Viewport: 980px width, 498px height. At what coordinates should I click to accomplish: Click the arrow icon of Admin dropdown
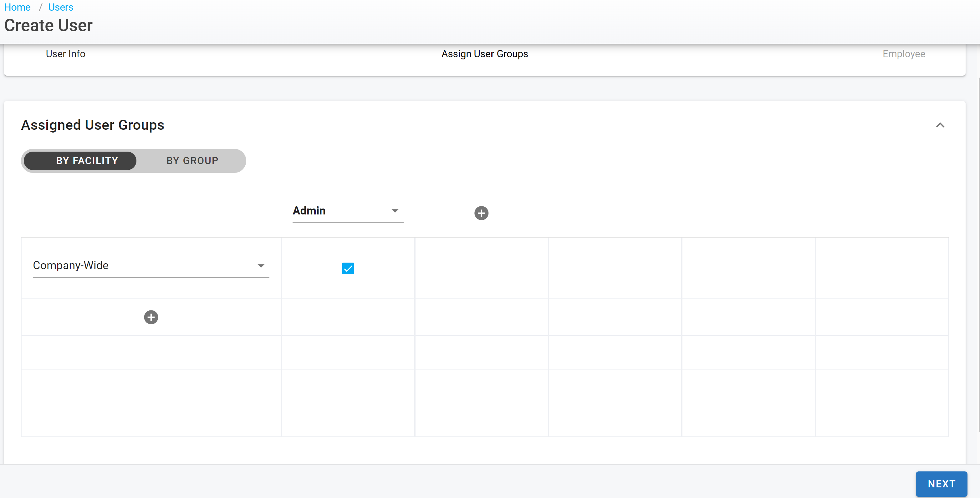tap(395, 211)
